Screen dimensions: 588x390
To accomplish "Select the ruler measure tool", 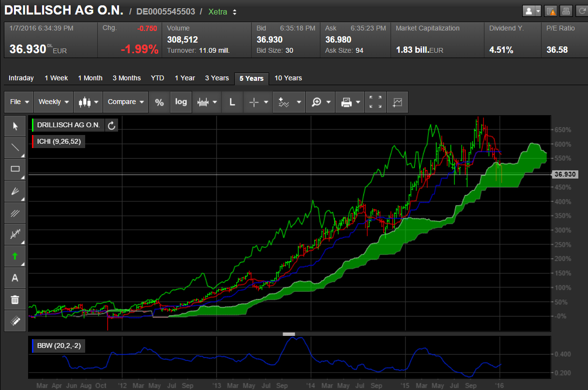I will point(15,321).
